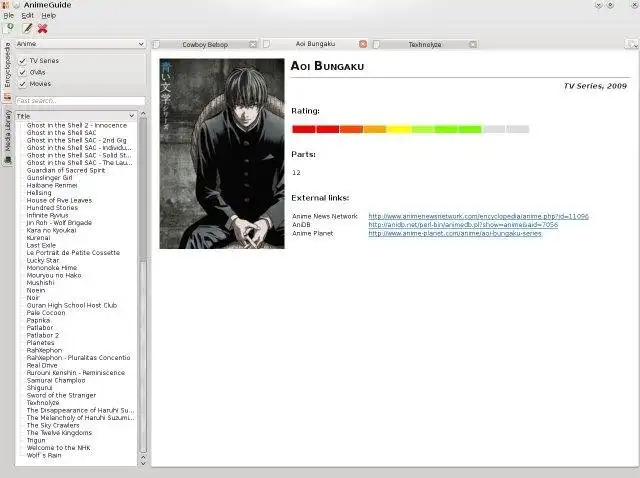The height and width of the screenshot is (478, 640).
Task: Switch to the Cowboy Bebop tab
Action: tap(205, 44)
